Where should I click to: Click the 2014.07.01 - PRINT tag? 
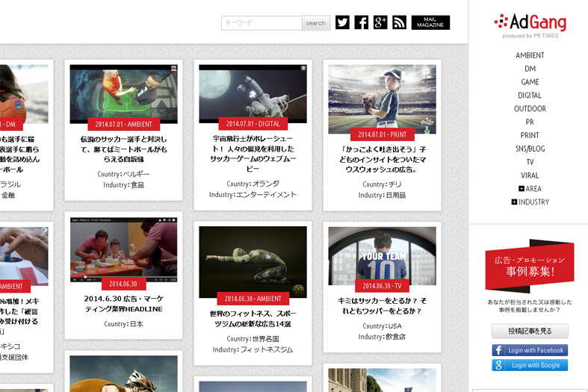(382, 134)
